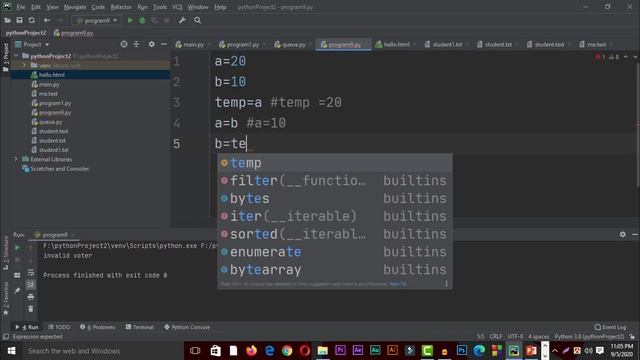Click the Locate file target icon in Project panel
The width and height of the screenshot is (640, 360).
pyautogui.click(x=124, y=44)
